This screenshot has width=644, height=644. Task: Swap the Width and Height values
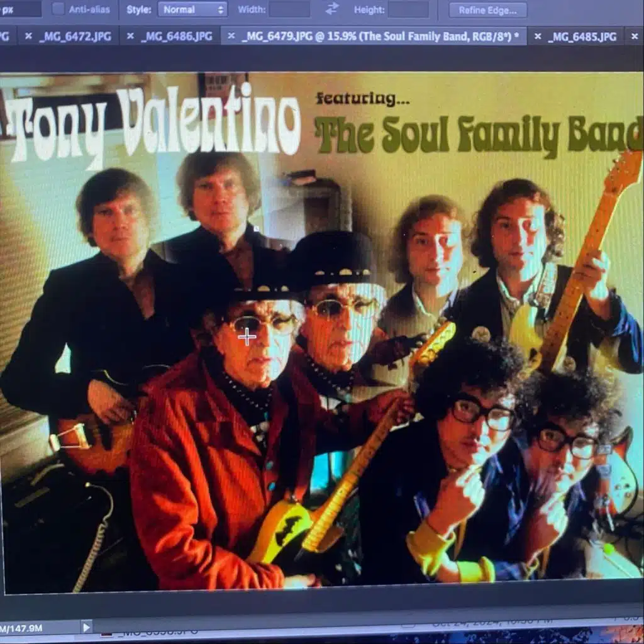332,9
